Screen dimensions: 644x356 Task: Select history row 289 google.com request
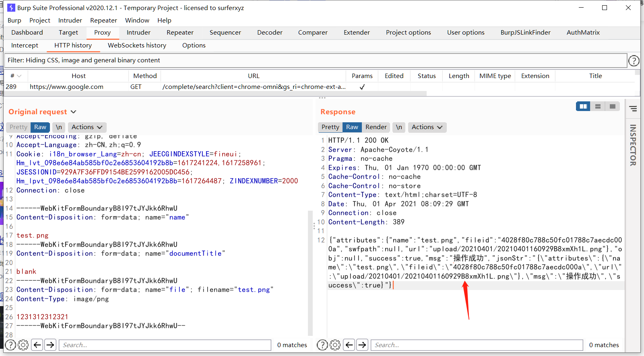[320, 87]
